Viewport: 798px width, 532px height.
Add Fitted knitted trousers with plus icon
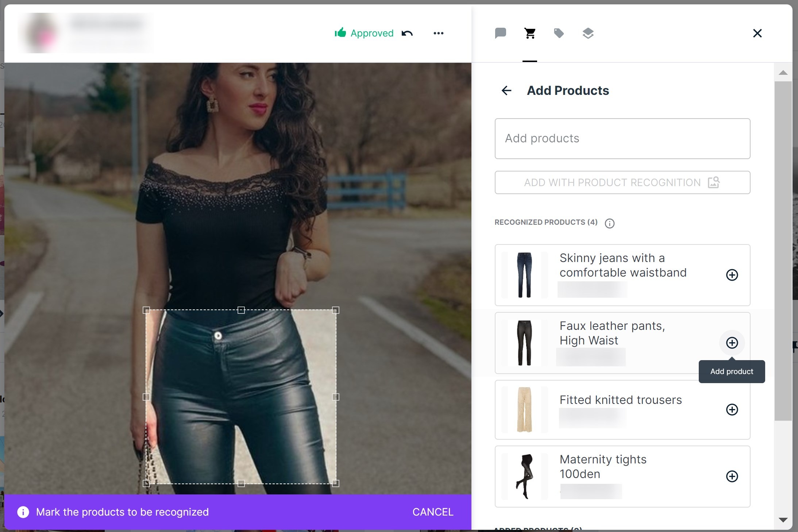coord(732,409)
